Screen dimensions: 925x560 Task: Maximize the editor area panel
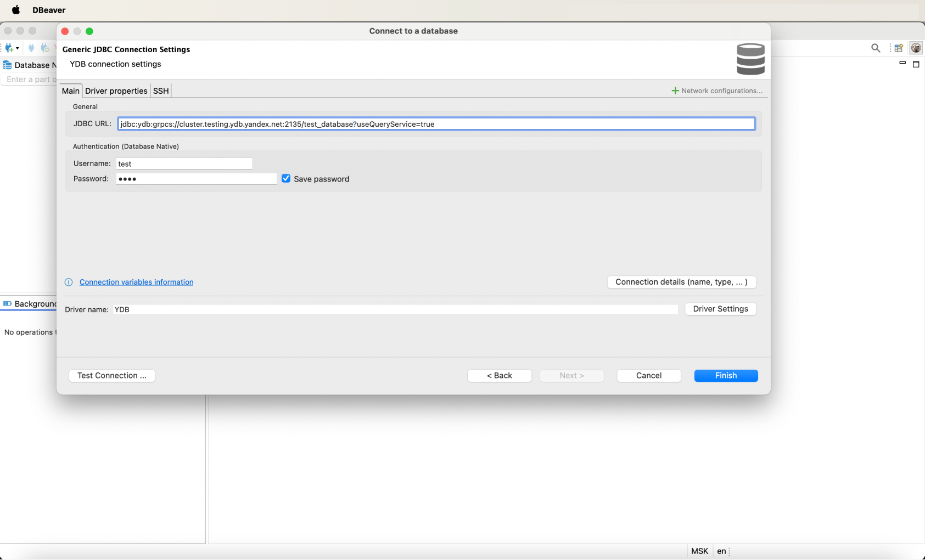[916, 64]
